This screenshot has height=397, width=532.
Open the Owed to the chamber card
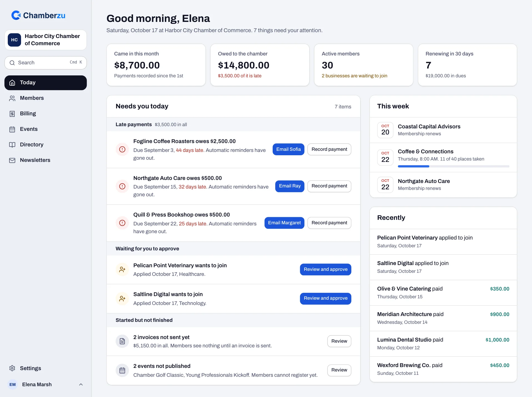(260, 65)
